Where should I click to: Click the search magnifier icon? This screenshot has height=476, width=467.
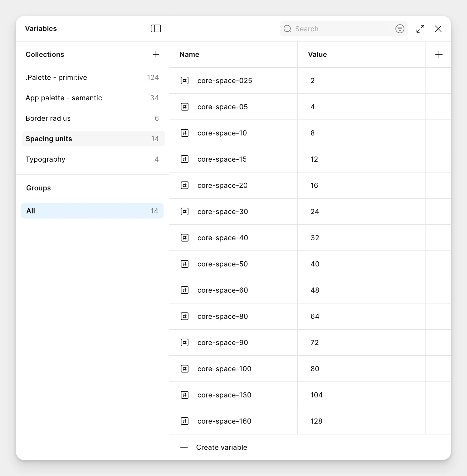click(287, 29)
